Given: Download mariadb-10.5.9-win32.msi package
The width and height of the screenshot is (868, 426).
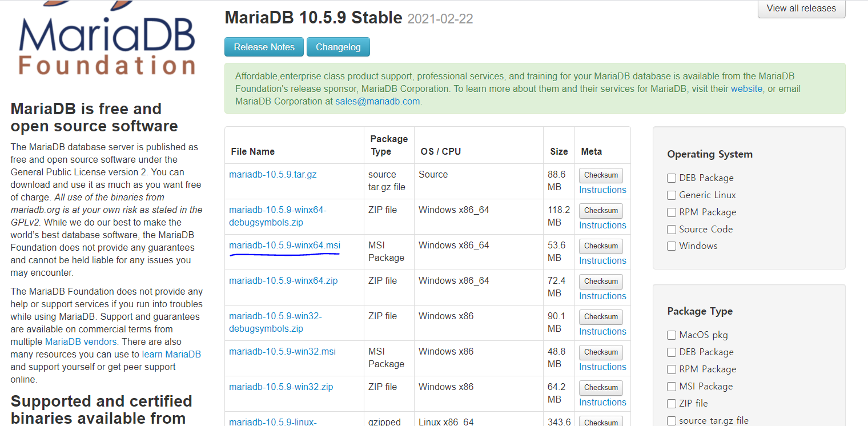Looking at the screenshot, I should [282, 352].
